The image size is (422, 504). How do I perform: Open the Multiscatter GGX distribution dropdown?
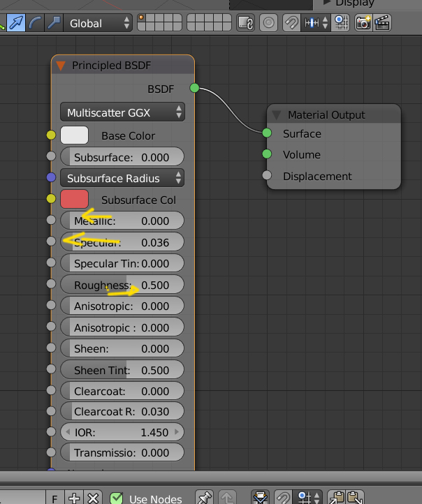(122, 112)
